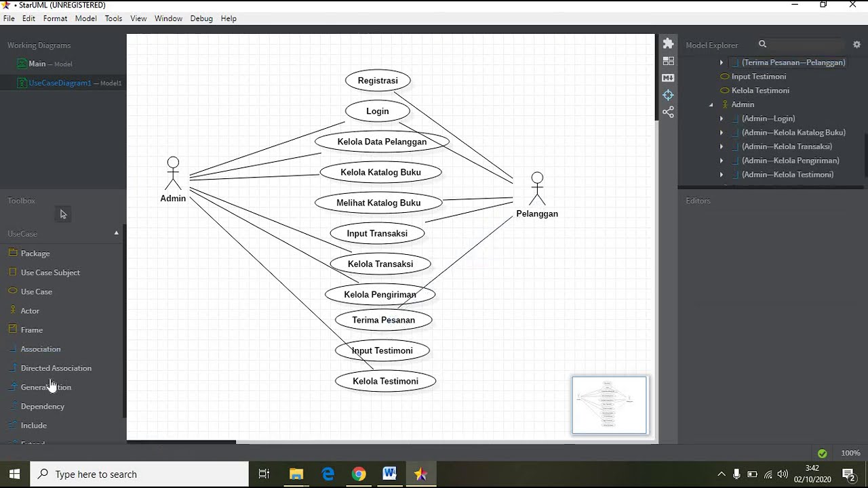Image resolution: width=868 pixels, height=488 pixels.
Task: Open Model Explorer settings gear
Action: point(856,45)
